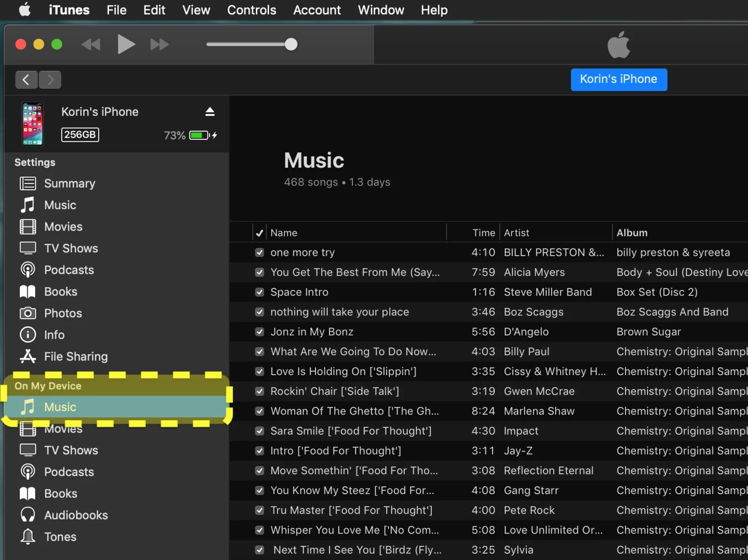Eject Korin's iPhone with the eject icon
This screenshot has height=560, width=748.
click(210, 112)
